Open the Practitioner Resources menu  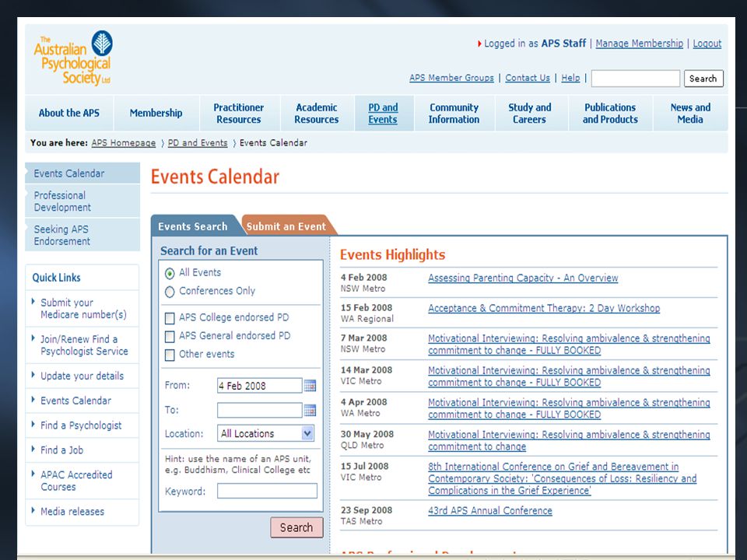coord(239,114)
